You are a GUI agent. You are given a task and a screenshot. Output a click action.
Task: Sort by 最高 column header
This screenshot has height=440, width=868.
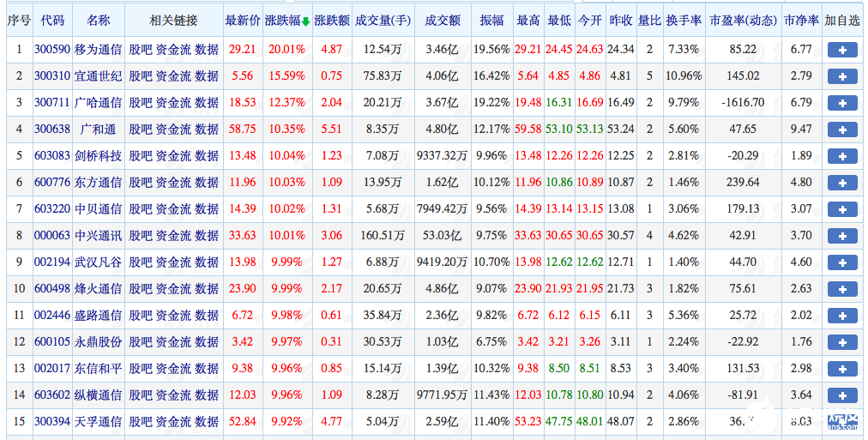coord(528,21)
